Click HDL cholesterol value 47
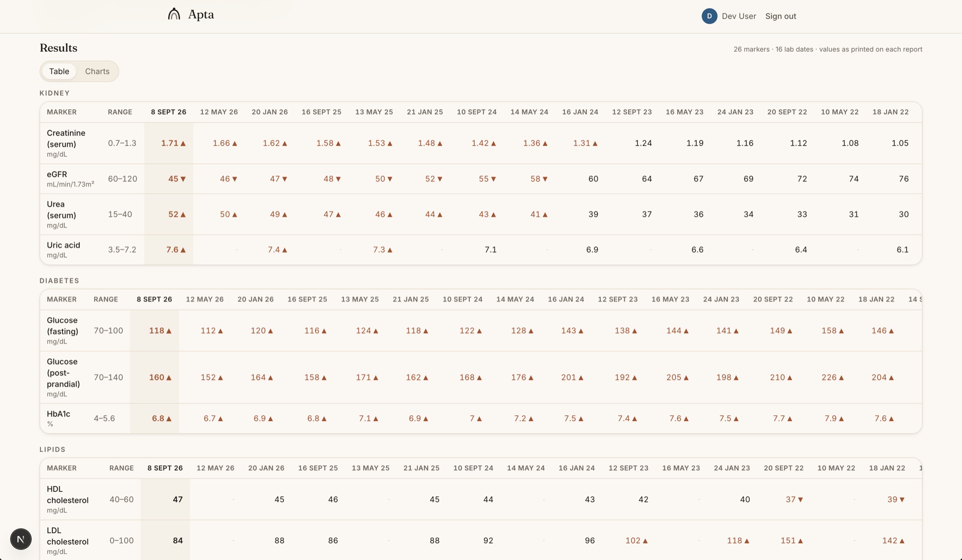The width and height of the screenshot is (962, 560). click(x=177, y=499)
